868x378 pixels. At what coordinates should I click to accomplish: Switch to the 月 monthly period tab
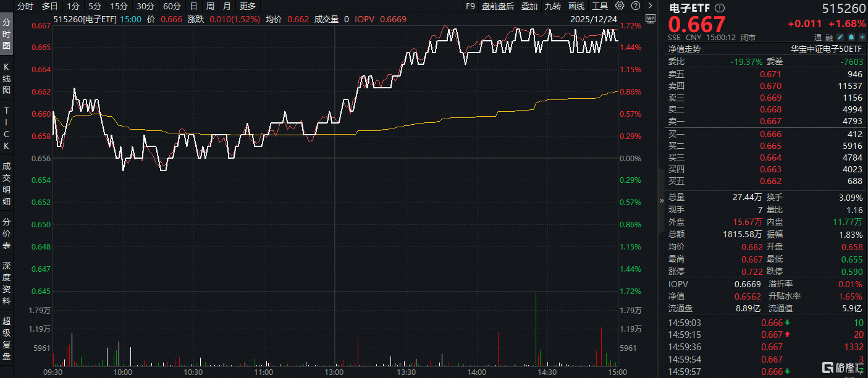[227, 6]
